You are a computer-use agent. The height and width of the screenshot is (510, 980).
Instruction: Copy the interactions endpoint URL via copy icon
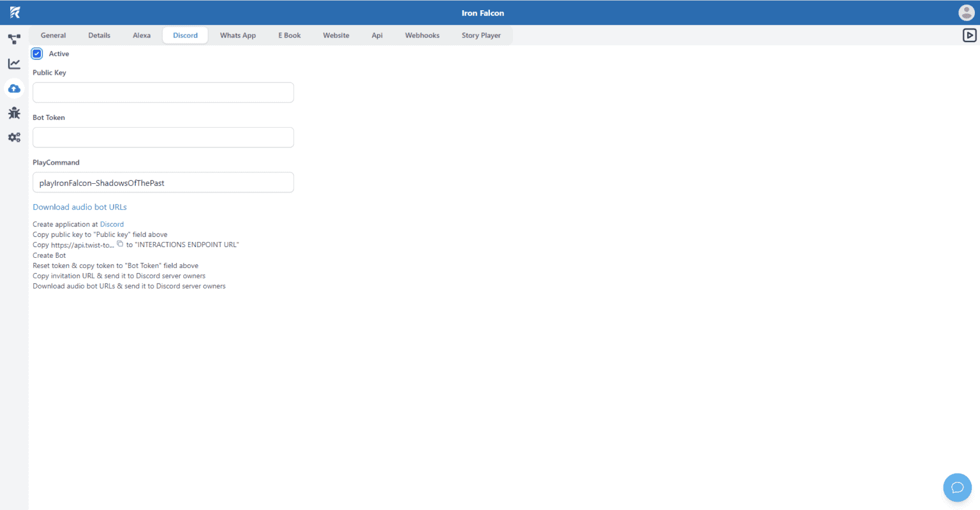point(120,244)
